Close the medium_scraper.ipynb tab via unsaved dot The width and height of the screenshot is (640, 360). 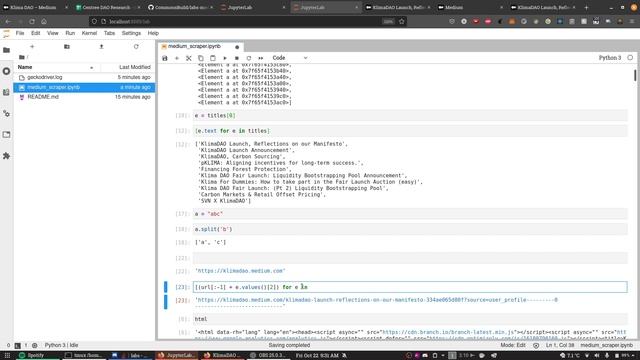click(237, 47)
